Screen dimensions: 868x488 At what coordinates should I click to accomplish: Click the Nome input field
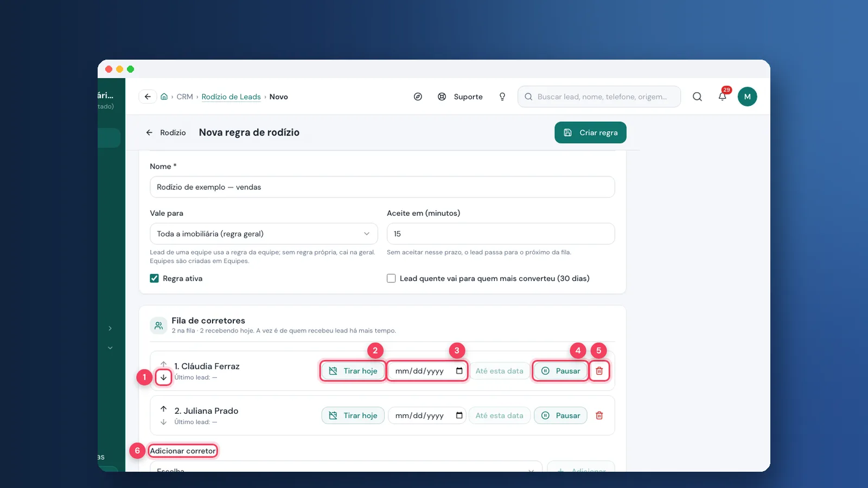click(382, 187)
